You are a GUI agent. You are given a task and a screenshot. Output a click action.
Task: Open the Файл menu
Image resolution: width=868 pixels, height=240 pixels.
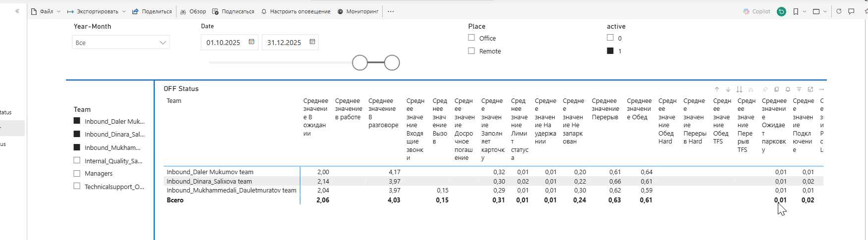click(x=45, y=11)
